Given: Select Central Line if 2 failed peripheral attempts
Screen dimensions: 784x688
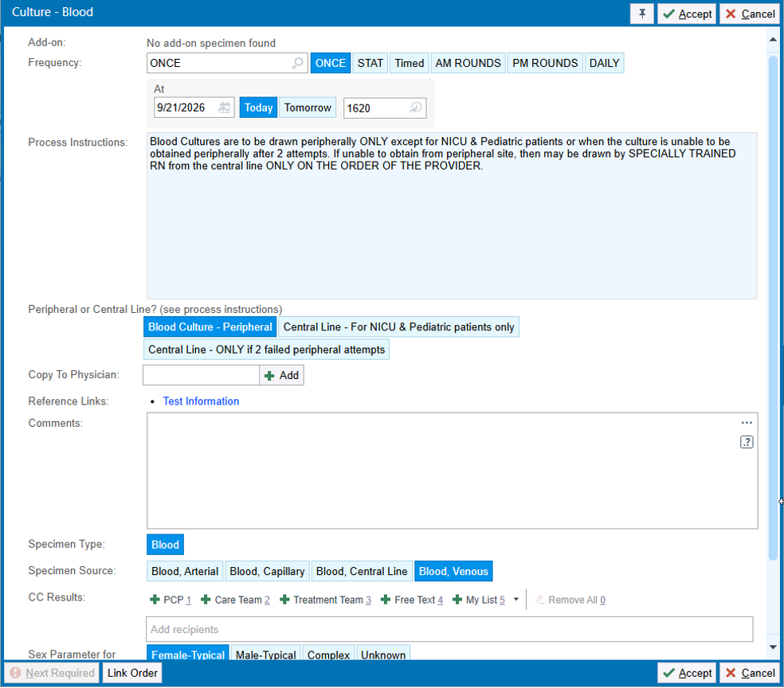Looking at the screenshot, I should coord(266,350).
